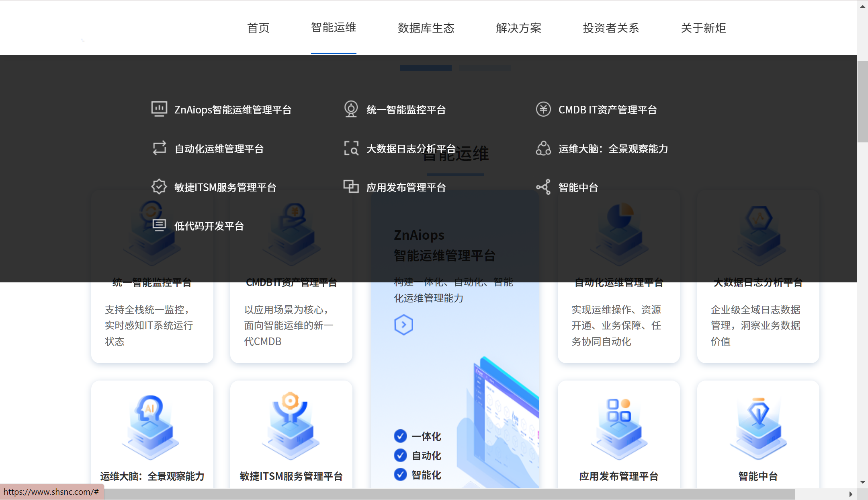This screenshot has height=500, width=868.
Task: Go to the 首页 menu item
Action: tap(258, 28)
